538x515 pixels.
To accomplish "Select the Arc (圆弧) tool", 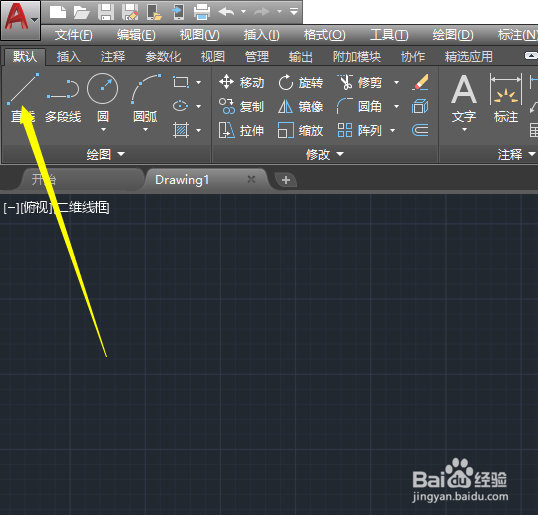I will (145, 98).
